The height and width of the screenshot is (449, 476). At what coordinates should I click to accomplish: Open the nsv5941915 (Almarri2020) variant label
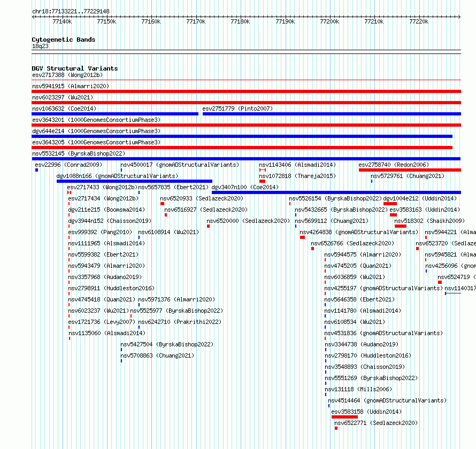click(x=71, y=86)
